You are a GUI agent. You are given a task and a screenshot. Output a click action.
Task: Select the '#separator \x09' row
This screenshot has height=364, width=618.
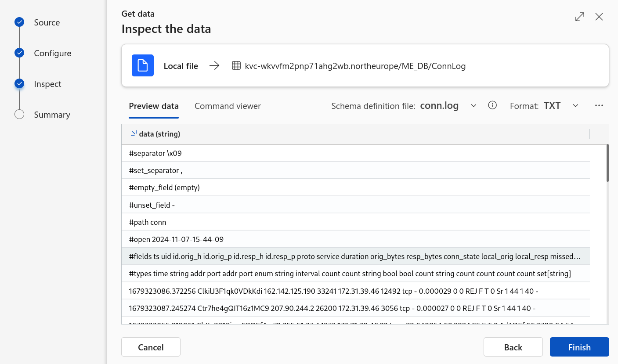[356, 153]
